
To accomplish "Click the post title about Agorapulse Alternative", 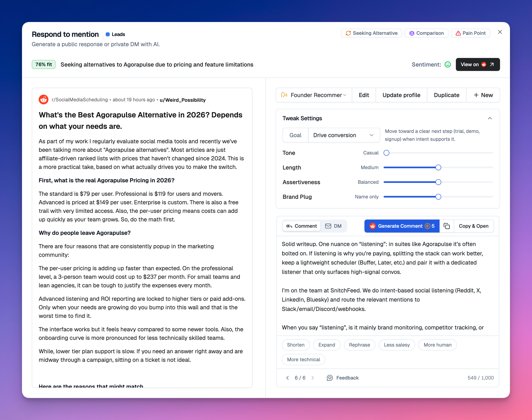I will [140, 120].
